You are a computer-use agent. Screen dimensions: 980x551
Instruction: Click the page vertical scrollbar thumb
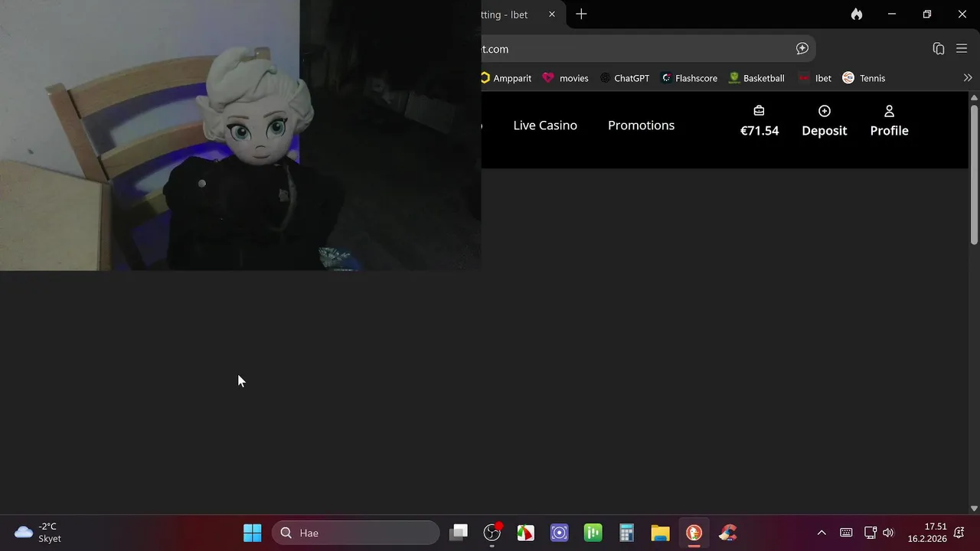pyautogui.click(x=974, y=175)
